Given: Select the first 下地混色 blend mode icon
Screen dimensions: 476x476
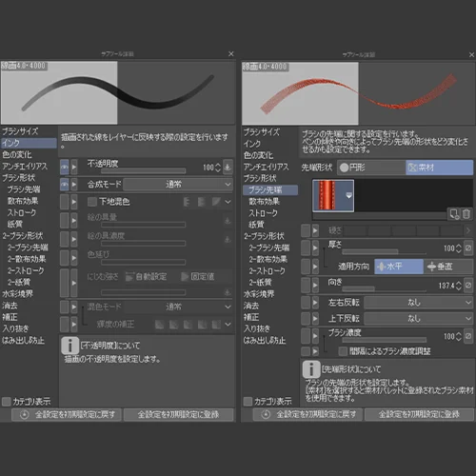Looking at the screenshot, I should click(x=187, y=202).
